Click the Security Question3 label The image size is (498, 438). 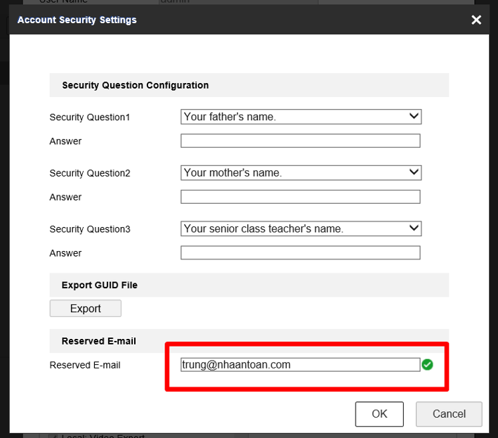click(90, 229)
